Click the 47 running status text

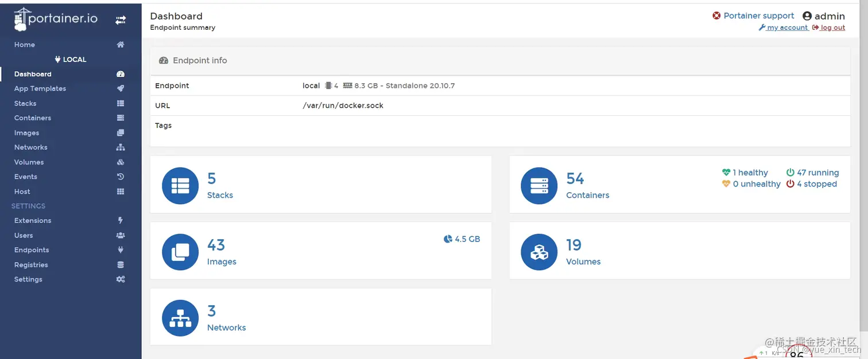click(817, 173)
